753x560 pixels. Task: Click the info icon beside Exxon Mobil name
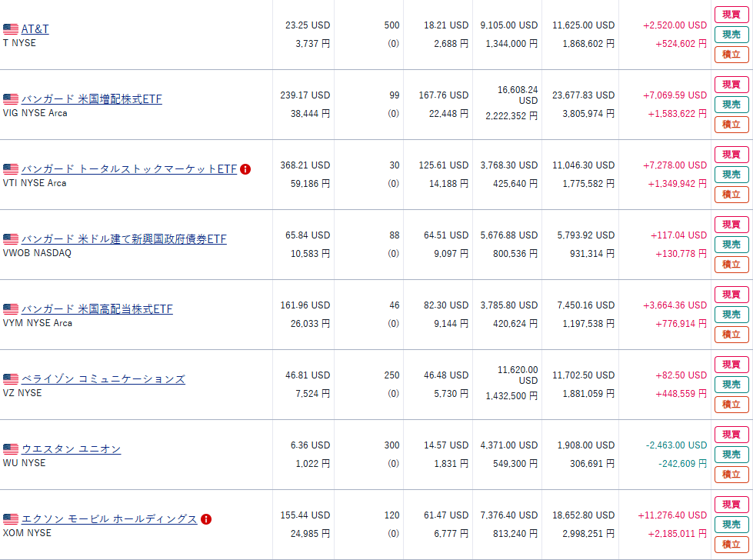206,519
